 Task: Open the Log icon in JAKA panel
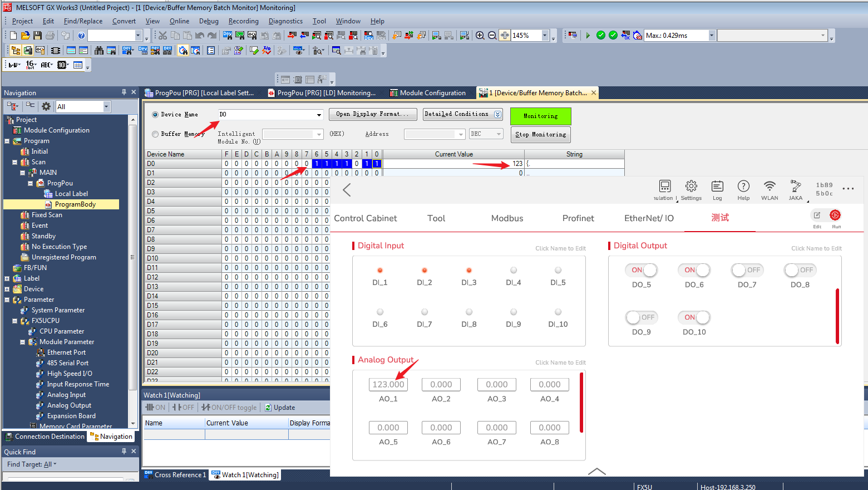click(x=717, y=187)
